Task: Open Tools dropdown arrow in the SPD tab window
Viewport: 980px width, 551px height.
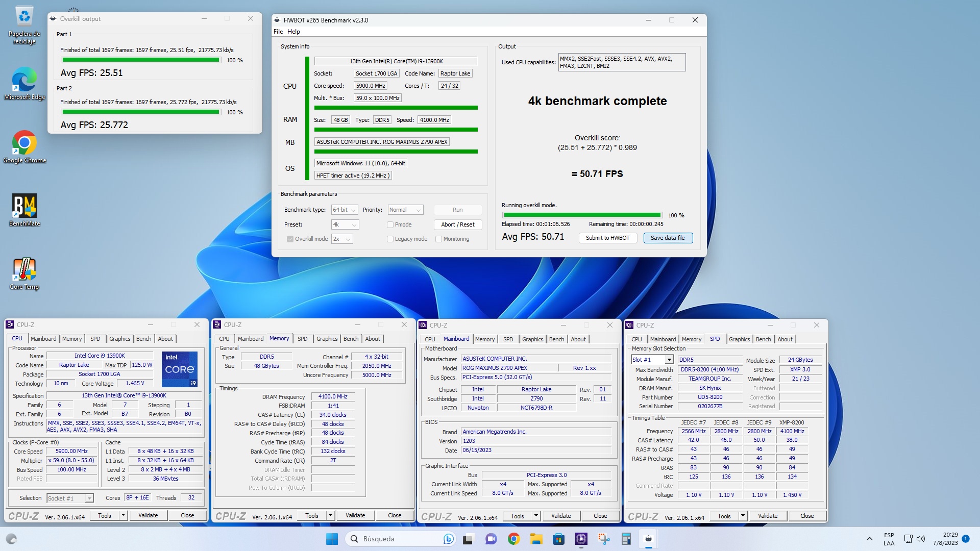Action: [x=743, y=516]
